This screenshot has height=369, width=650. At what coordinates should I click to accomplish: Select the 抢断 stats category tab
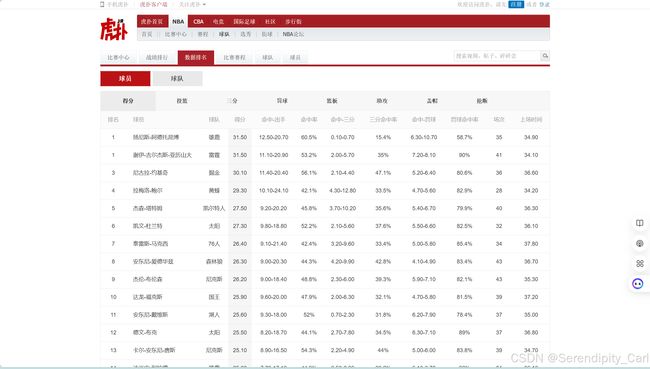pyautogui.click(x=482, y=101)
